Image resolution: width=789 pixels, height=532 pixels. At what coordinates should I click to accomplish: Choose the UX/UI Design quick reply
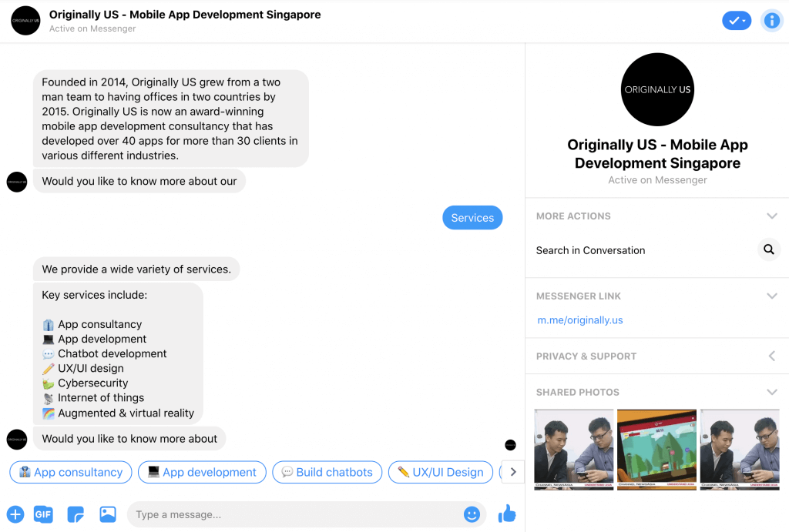click(441, 472)
